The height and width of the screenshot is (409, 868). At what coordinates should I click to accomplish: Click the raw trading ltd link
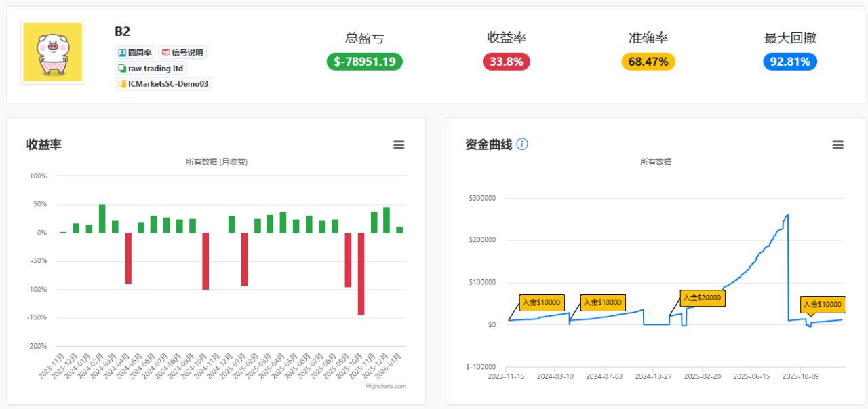pos(155,68)
